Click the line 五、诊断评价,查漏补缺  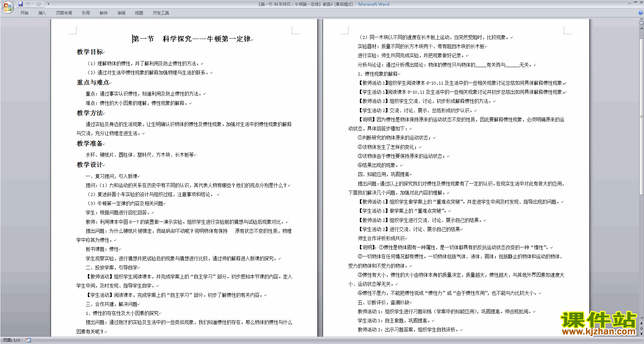click(x=384, y=303)
